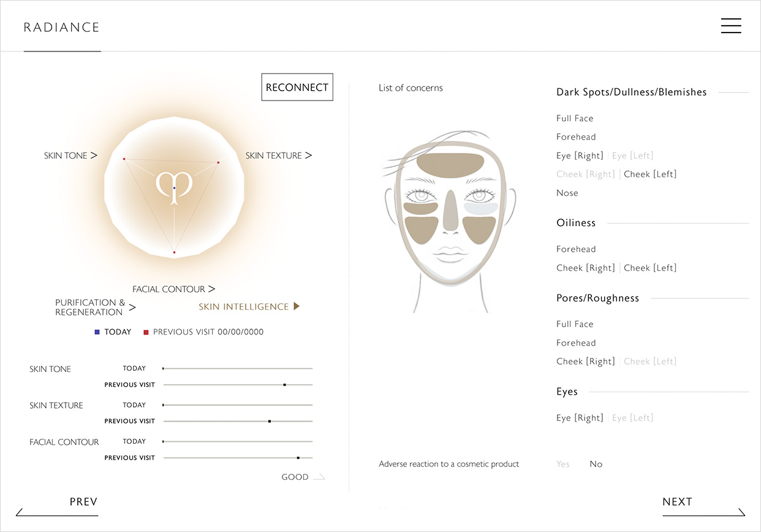Click the 'Eyes' section heading
761x532 pixels.
click(x=567, y=392)
